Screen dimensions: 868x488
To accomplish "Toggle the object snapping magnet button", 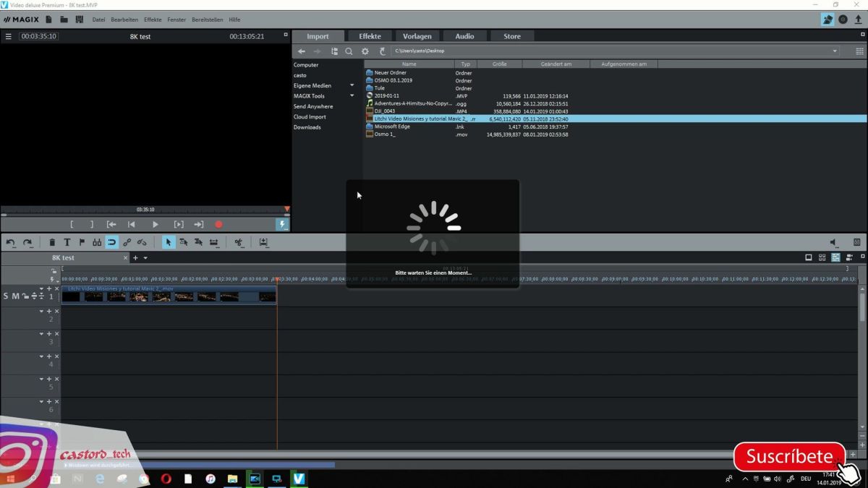I will pos(111,242).
